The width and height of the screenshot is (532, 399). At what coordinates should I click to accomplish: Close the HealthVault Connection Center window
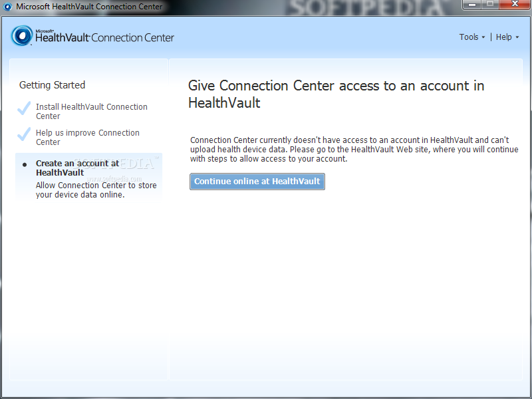pyautogui.click(x=515, y=5)
